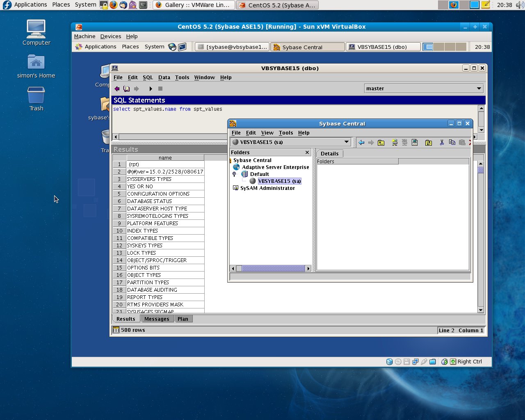
Task: Open Computer icon on the host desktop
Action: click(x=36, y=33)
